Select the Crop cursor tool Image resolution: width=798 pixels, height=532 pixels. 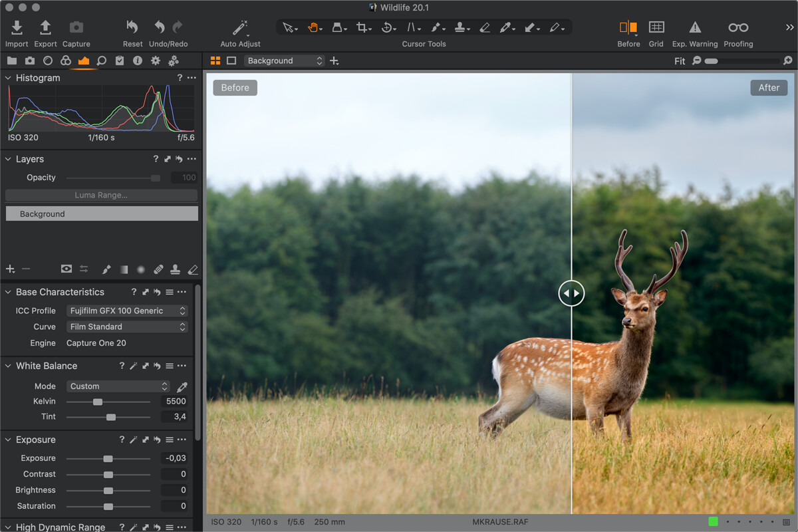362,27
